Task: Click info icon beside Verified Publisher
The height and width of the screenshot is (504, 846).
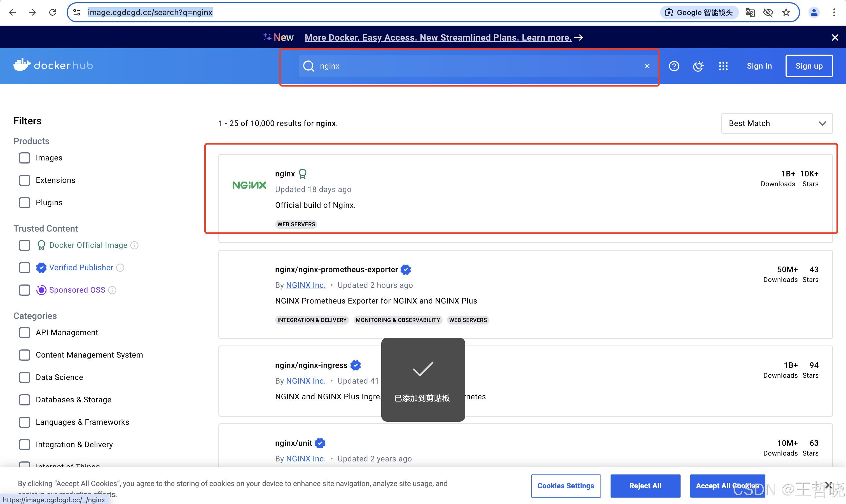Action: 120,268
